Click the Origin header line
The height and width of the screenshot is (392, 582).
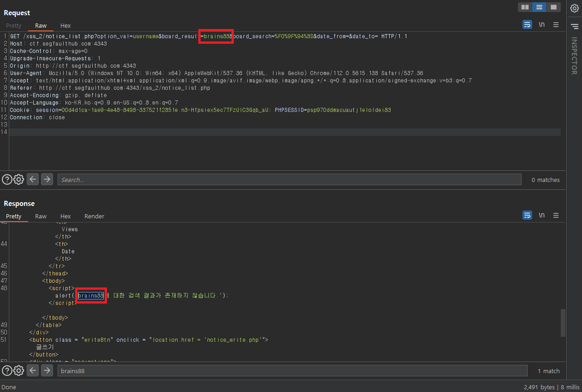point(73,65)
